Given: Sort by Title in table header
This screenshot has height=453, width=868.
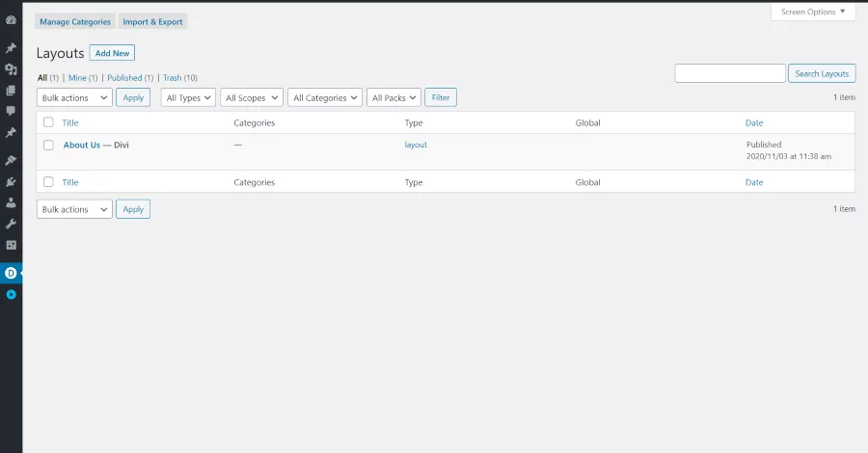Looking at the screenshot, I should point(70,122).
